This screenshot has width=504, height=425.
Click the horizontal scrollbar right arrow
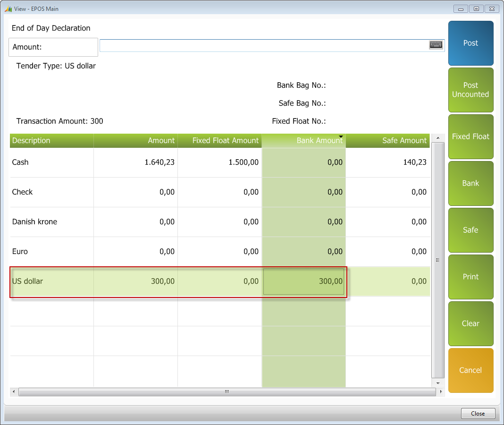click(441, 392)
